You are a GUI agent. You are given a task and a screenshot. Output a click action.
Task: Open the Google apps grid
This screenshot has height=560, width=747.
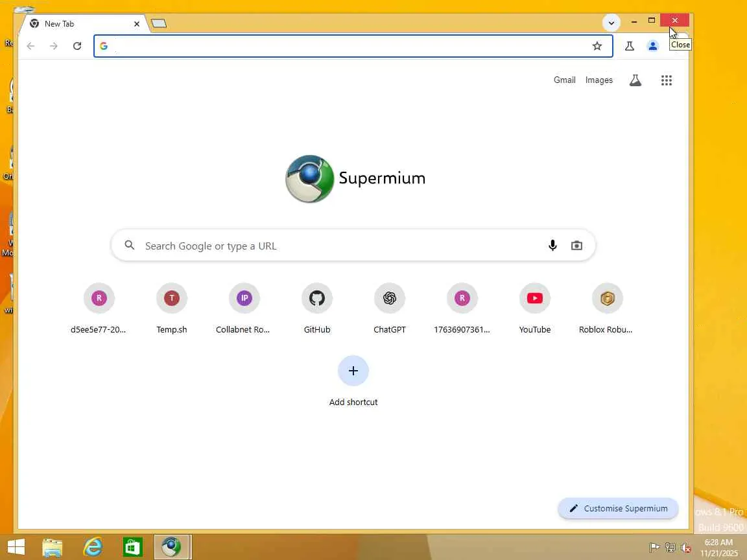pos(667,80)
